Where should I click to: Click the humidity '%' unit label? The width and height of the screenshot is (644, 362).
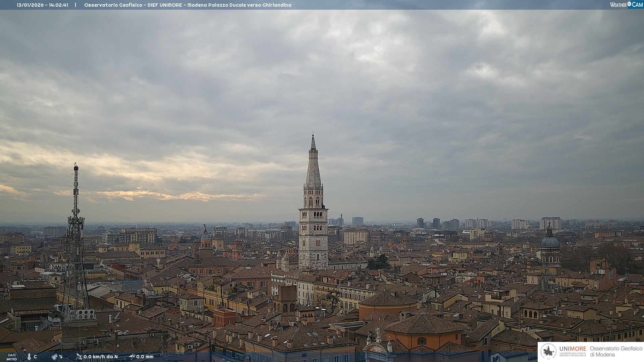point(61,357)
